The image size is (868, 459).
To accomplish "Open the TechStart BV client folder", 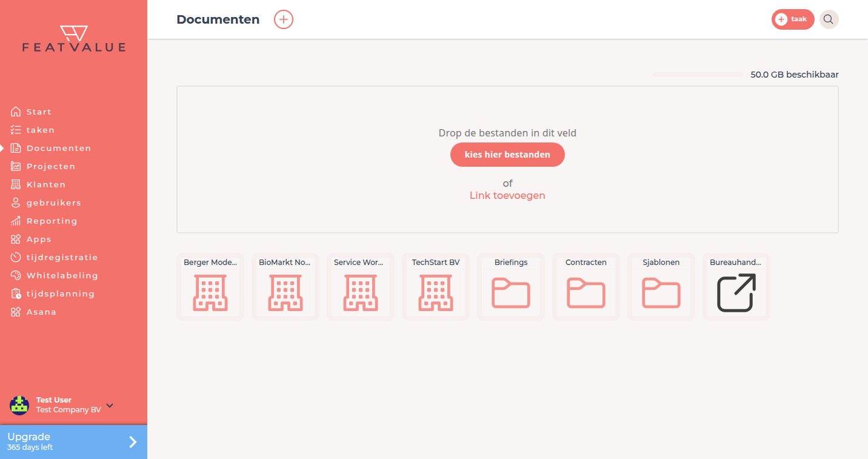I will [436, 287].
